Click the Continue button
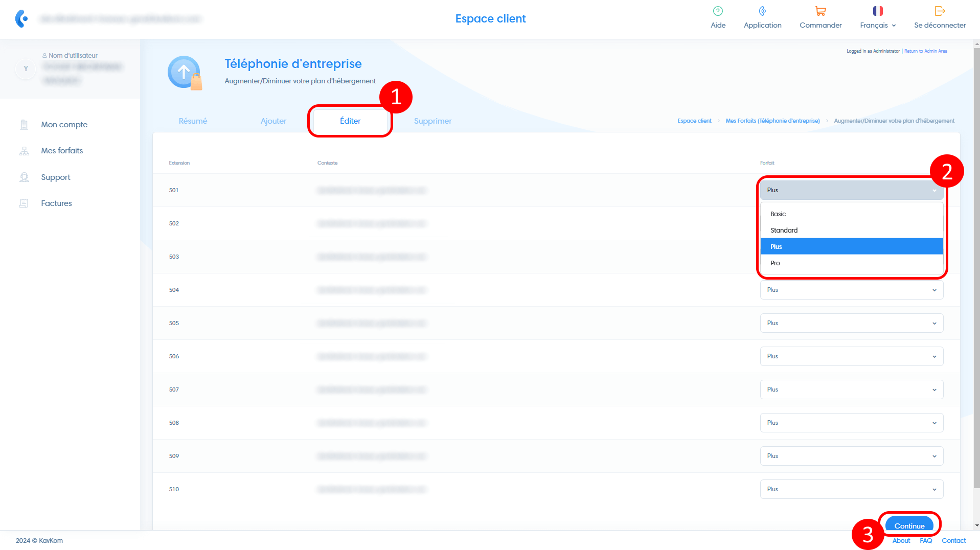The image size is (980, 550). (x=909, y=524)
